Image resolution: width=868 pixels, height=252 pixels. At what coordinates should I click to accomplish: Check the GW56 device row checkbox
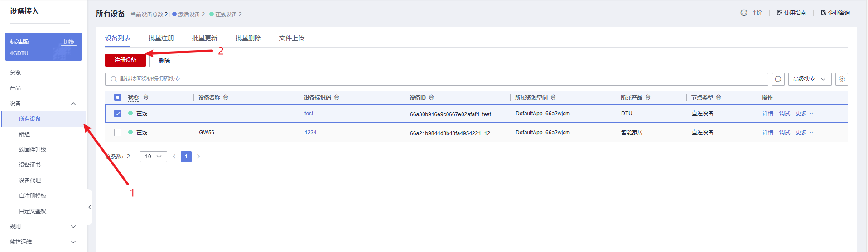[118, 133]
